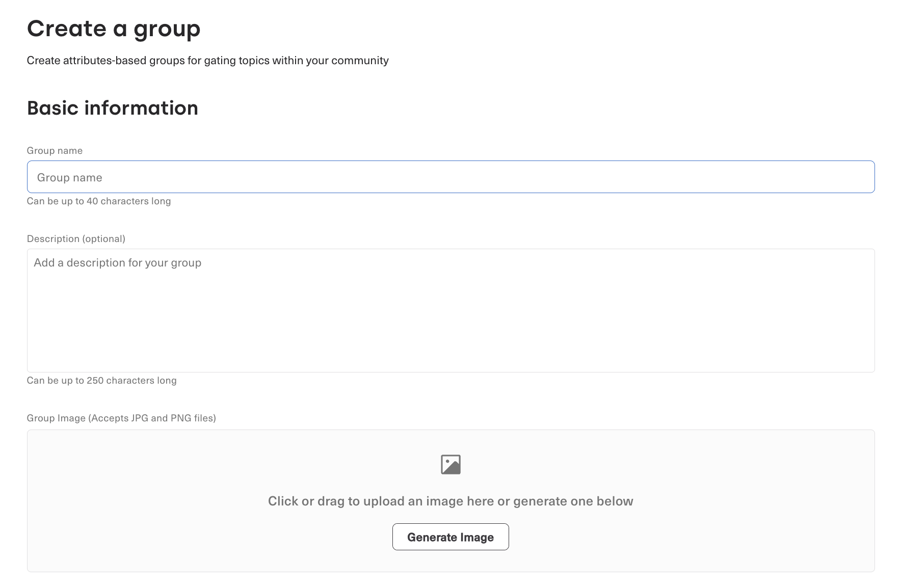Click the 'Group Image' field label
Viewport: 901px width, 588px height.
pyautogui.click(x=56, y=418)
